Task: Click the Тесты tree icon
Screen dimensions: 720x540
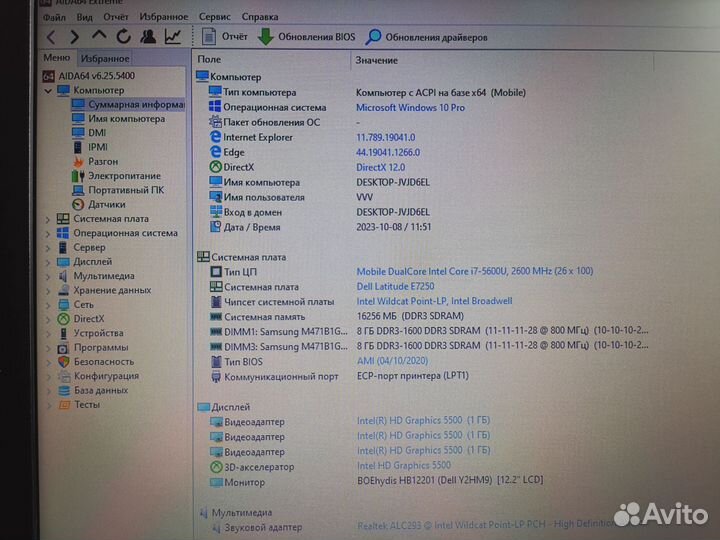Action: pos(64,405)
